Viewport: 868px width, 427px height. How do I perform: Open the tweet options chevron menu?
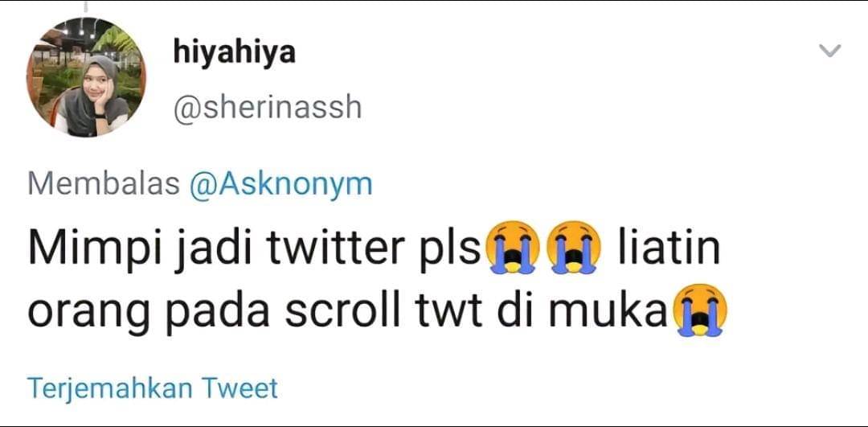(x=829, y=52)
